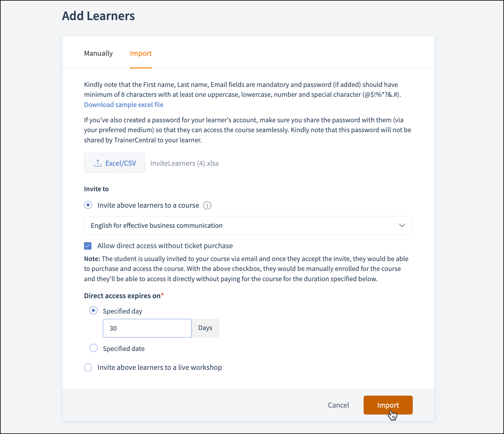Click the info icon beside course invite option

coord(207,205)
